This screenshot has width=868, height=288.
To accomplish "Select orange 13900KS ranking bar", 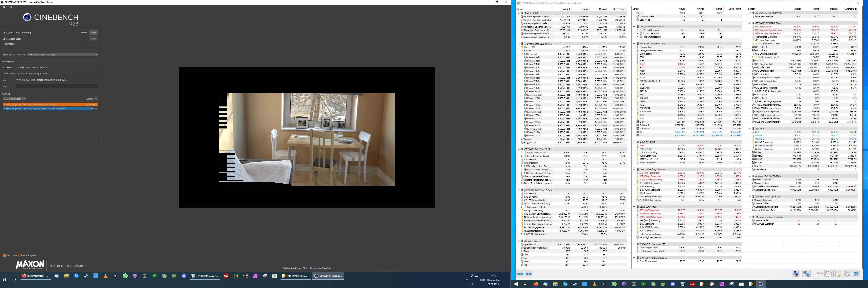I will click(50, 105).
